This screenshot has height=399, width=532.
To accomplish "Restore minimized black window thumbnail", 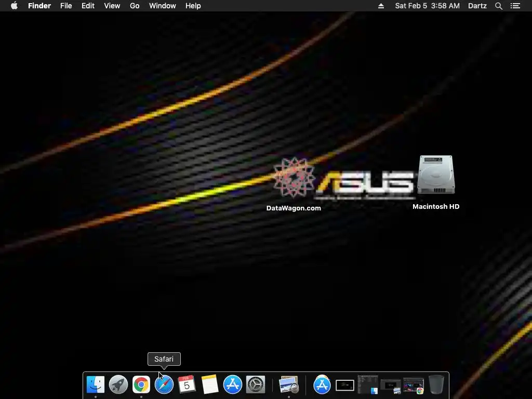I will 345,385.
